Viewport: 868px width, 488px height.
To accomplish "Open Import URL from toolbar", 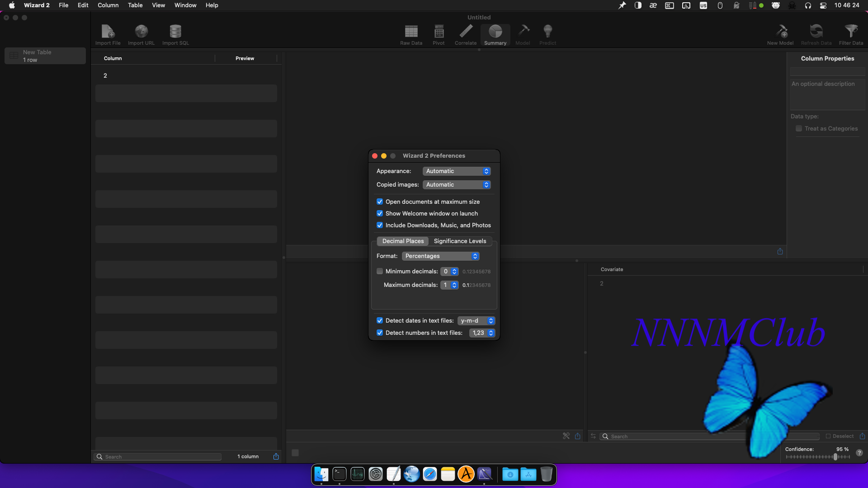I will click(x=141, y=35).
